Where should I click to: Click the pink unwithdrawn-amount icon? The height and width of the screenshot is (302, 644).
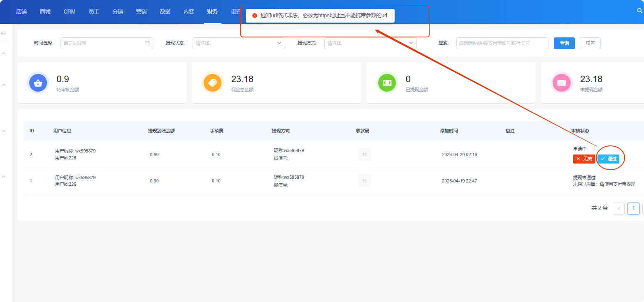coord(561,83)
